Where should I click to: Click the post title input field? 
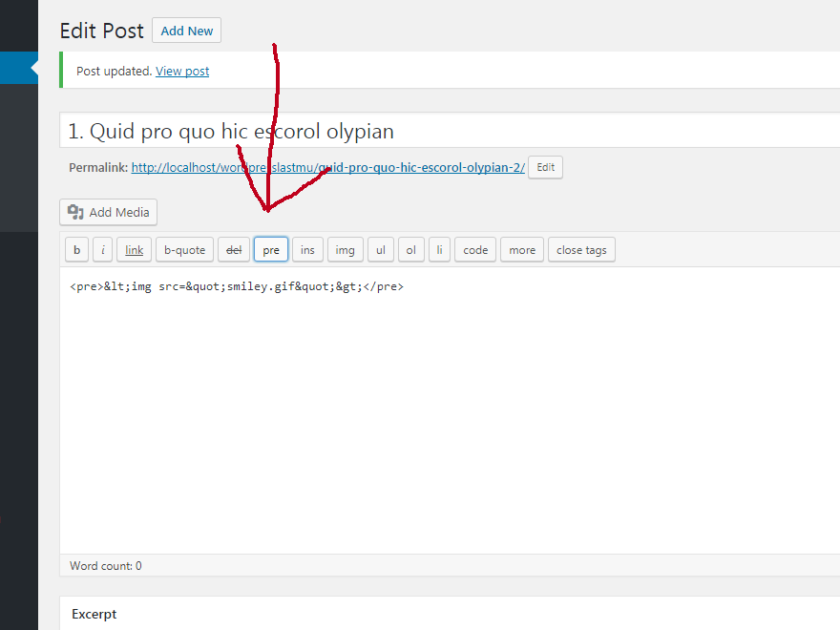(450, 131)
